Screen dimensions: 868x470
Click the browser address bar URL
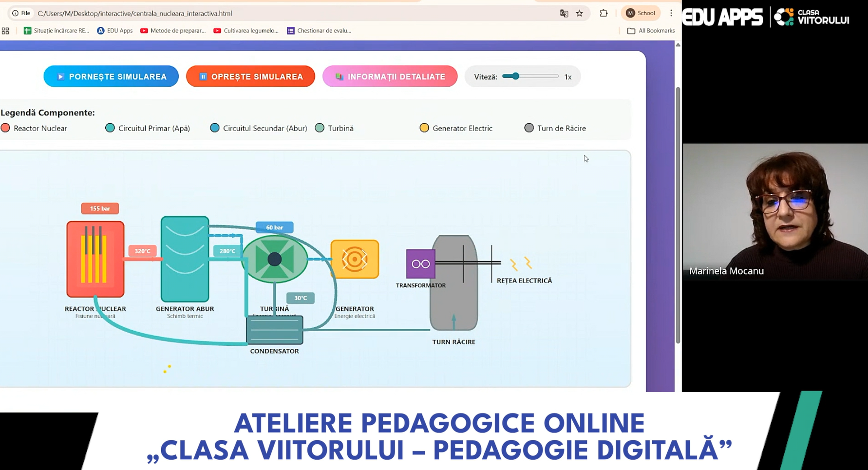tap(135, 14)
